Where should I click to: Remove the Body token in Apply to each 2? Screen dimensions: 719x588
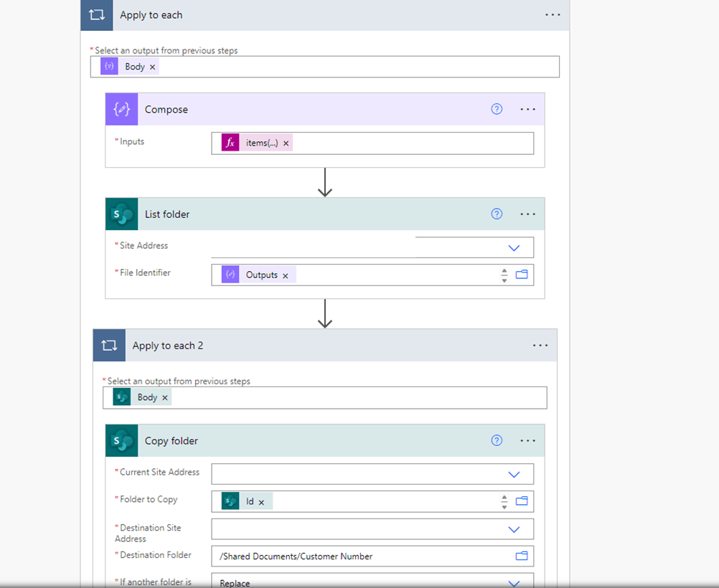tap(164, 398)
